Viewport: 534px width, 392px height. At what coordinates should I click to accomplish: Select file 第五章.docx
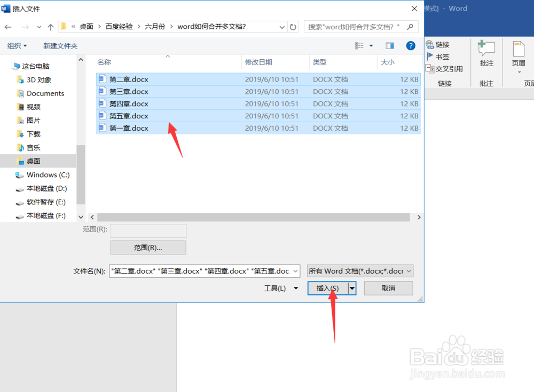tap(258, 116)
